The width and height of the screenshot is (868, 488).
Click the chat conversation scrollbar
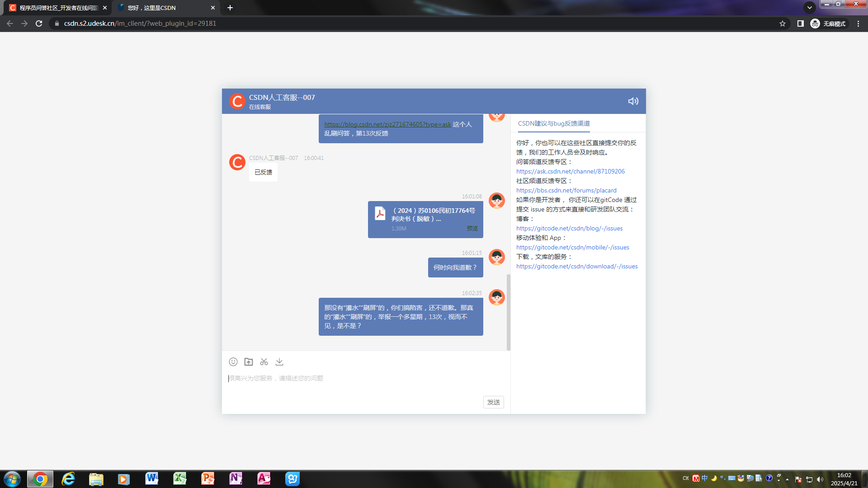[x=508, y=312]
